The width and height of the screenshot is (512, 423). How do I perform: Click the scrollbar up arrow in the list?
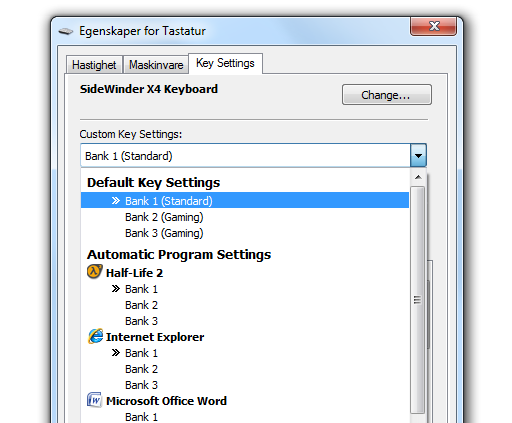[x=418, y=177]
